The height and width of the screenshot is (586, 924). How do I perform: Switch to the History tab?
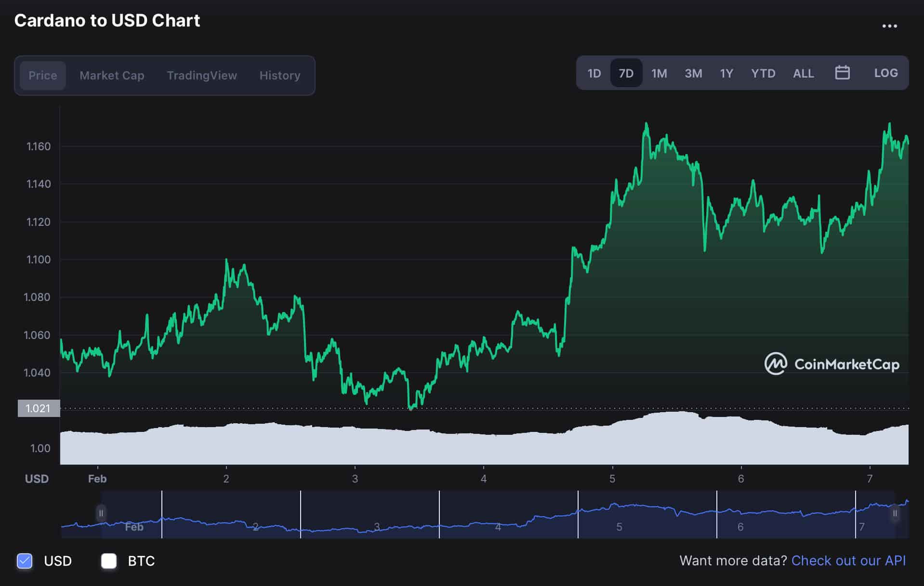[x=279, y=75]
